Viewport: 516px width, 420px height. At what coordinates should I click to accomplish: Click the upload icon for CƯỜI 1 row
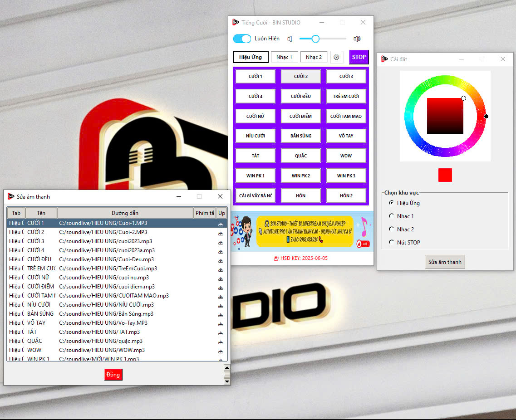(x=221, y=224)
